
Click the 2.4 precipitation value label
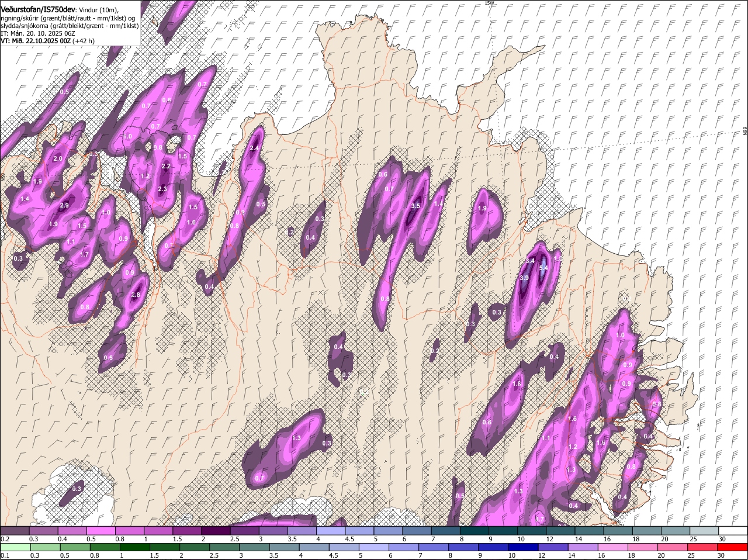click(254, 148)
